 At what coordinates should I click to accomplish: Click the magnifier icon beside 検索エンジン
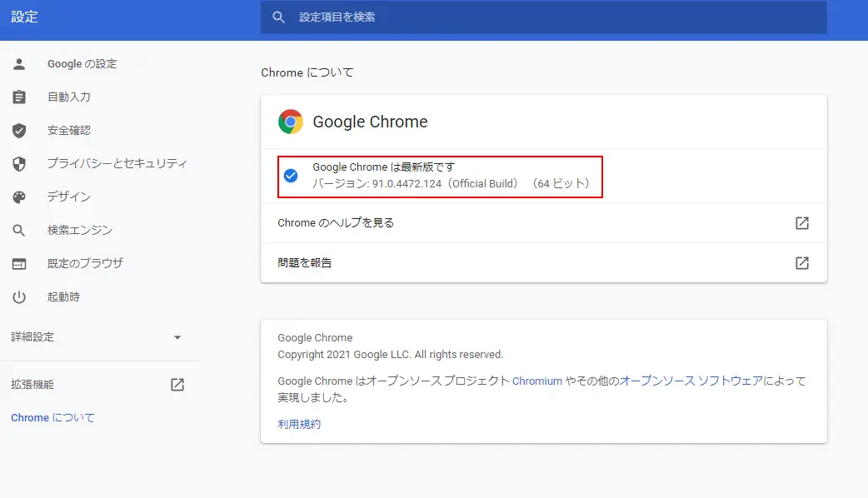[19, 230]
